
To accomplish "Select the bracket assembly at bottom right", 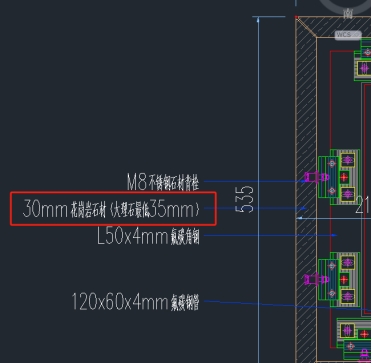I will pos(354,339).
